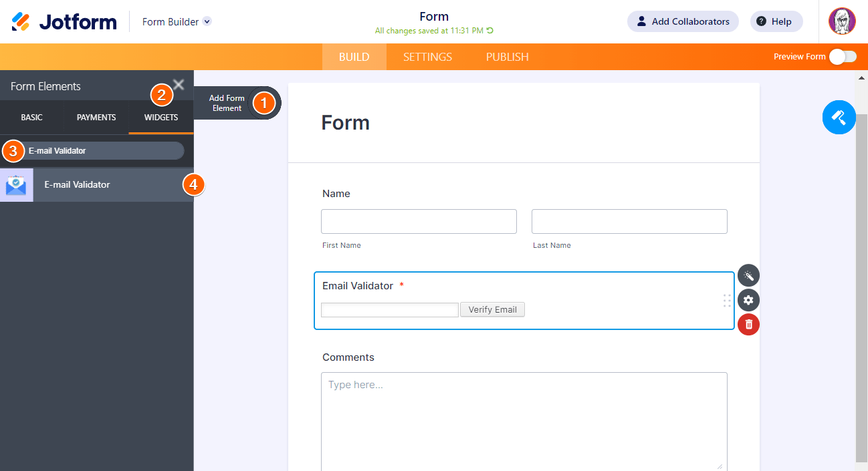Open the Help button
This screenshot has width=868, height=471.
(x=776, y=21)
